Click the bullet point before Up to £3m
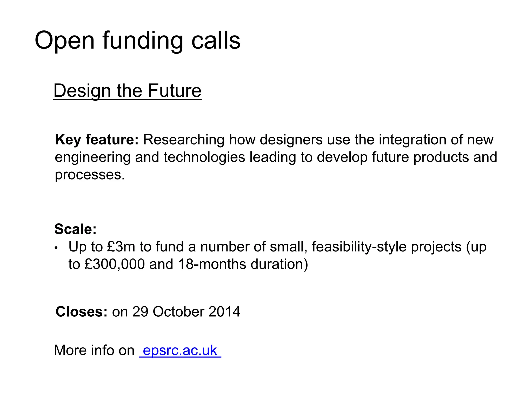Screen dimensions: 532x399 click(x=56, y=248)
